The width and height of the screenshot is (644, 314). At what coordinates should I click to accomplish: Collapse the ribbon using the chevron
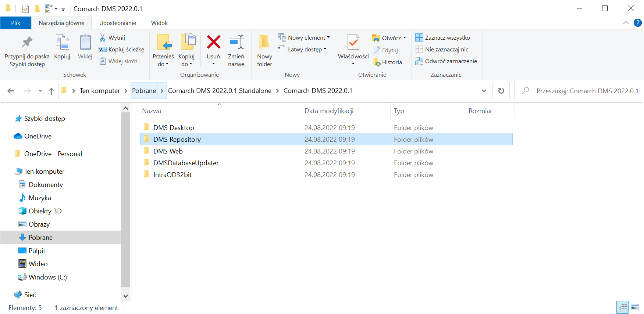click(x=626, y=23)
